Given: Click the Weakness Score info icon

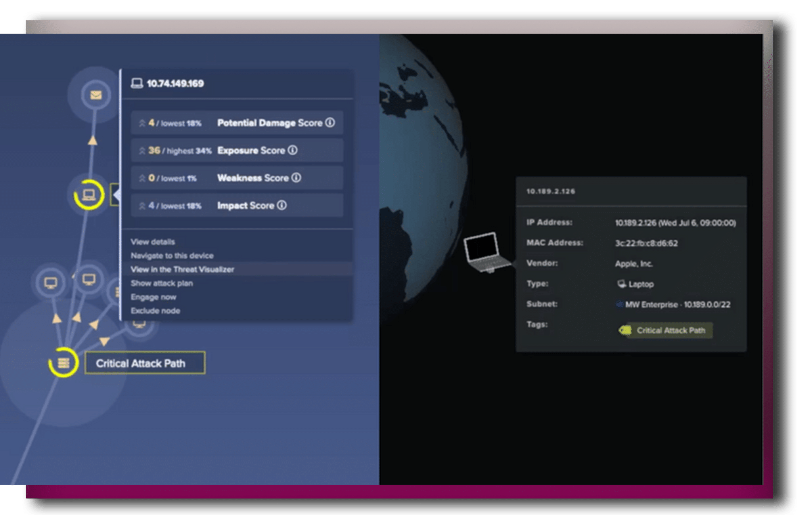Looking at the screenshot, I should tap(296, 178).
